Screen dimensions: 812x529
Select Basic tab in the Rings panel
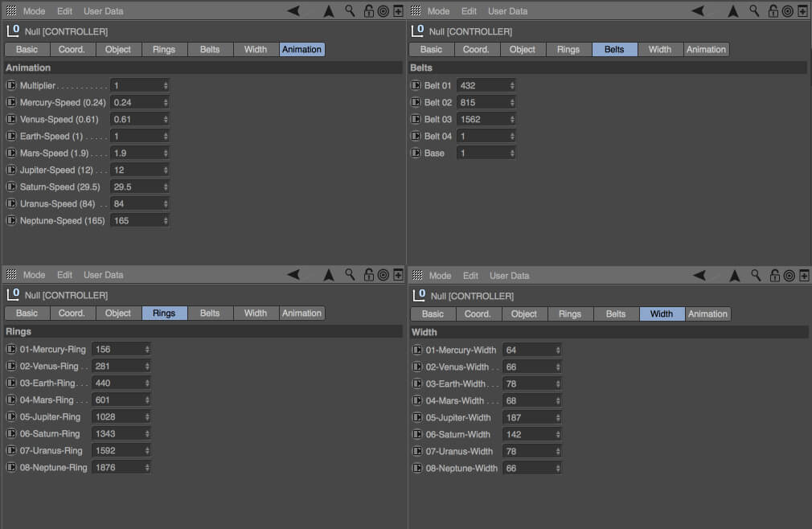(27, 314)
